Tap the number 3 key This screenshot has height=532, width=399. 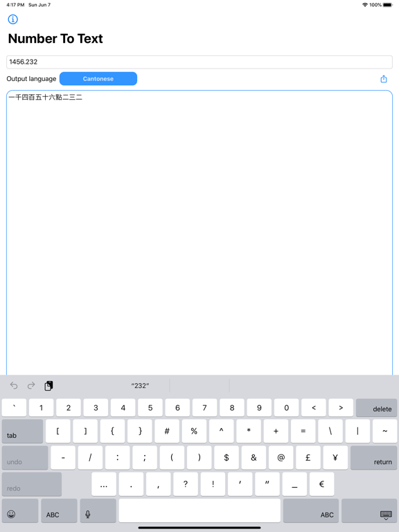tap(96, 408)
